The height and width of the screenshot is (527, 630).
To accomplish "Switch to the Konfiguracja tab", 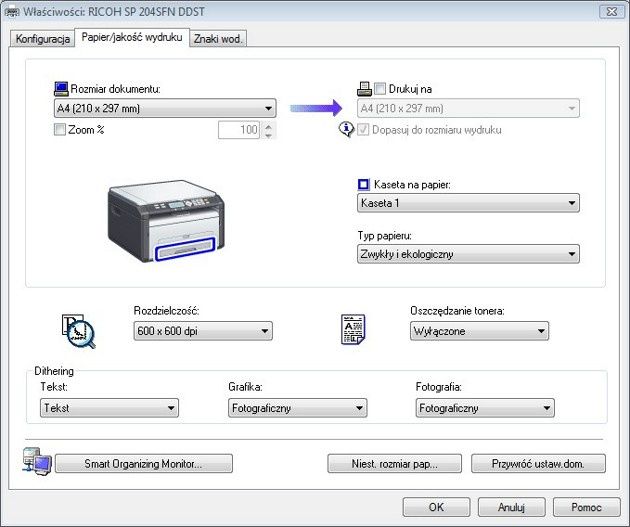I will pos(43,39).
